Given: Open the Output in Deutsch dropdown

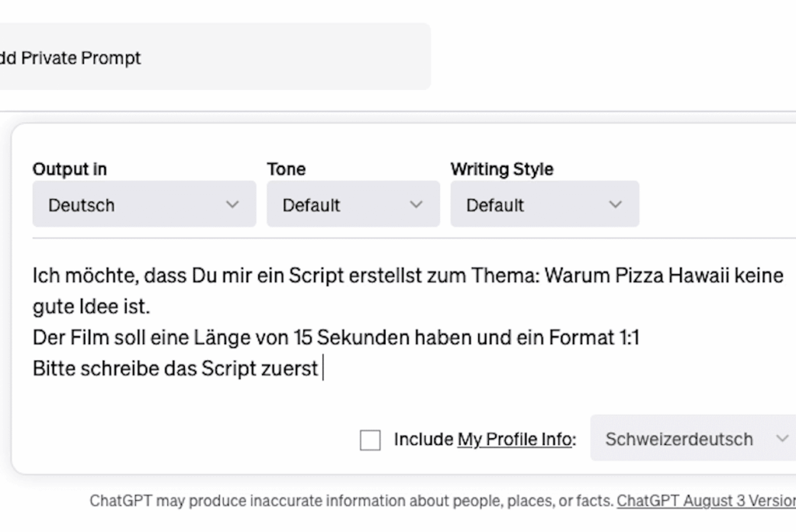Looking at the screenshot, I should coord(144,204).
